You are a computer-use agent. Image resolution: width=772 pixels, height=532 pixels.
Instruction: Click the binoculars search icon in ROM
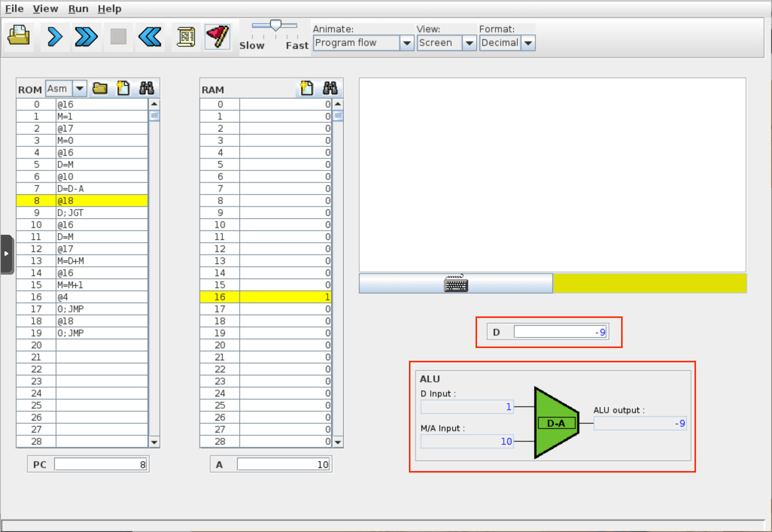click(x=146, y=88)
